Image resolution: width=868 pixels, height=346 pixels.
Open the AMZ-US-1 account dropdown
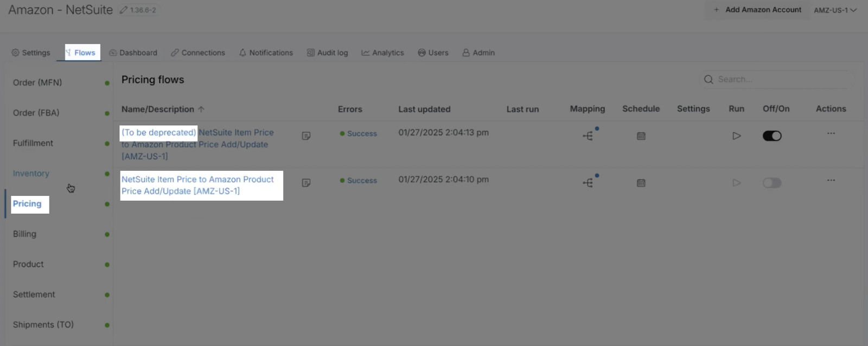pos(835,10)
